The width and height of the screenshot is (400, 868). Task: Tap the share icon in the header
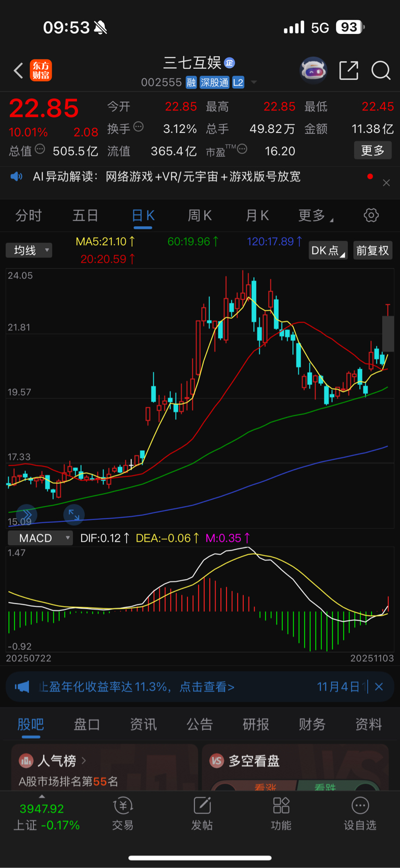[348, 70]
